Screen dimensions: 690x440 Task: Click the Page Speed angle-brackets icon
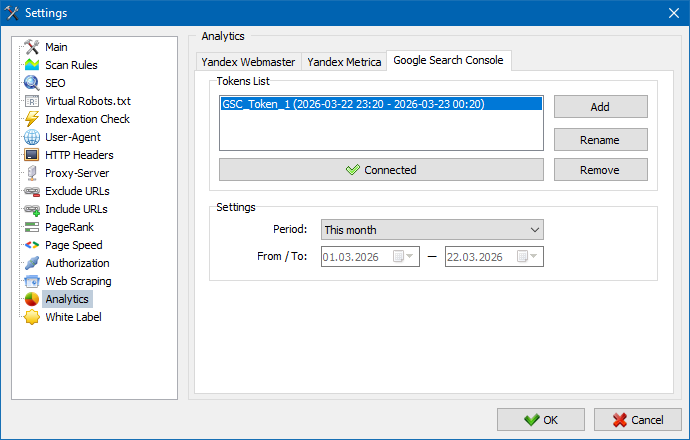[x=32, y=245]
